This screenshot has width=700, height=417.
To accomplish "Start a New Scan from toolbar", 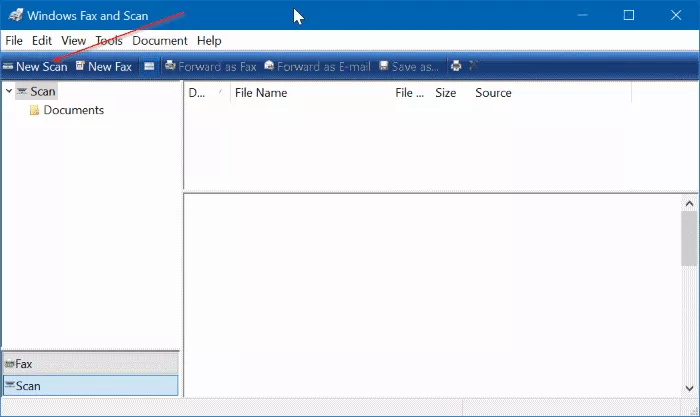I will click(x=35, y=67).
